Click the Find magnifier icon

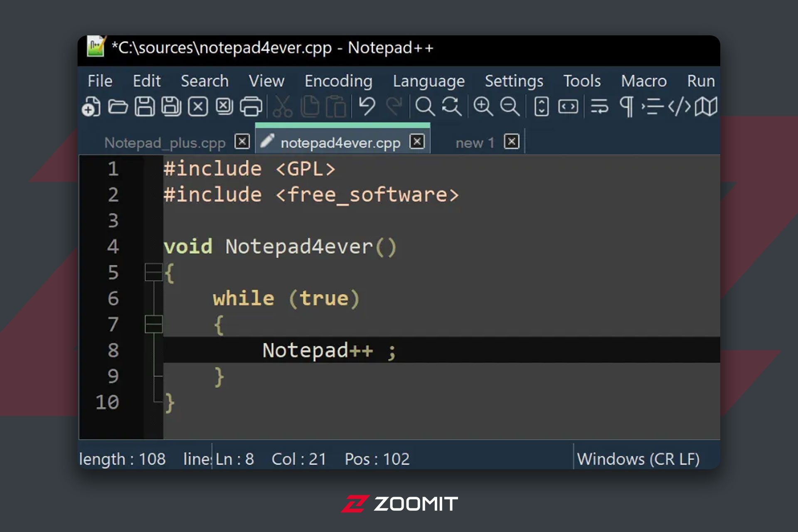tap(425, 106)
